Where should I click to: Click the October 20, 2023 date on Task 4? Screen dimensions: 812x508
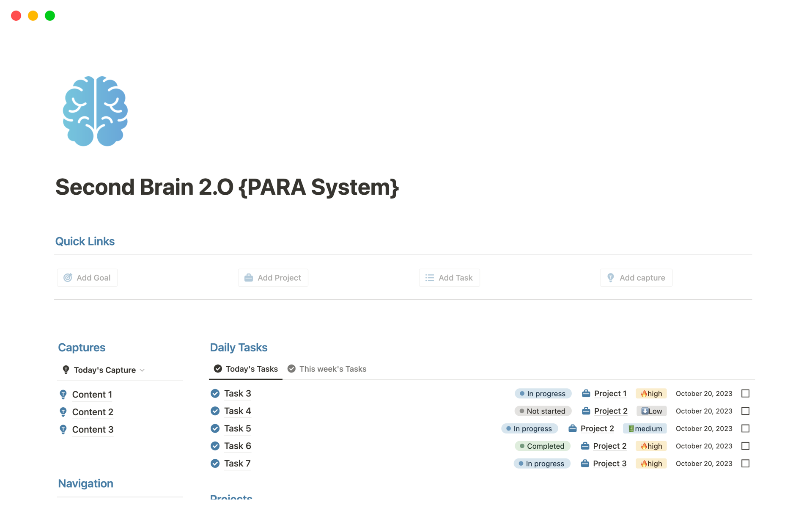click(704, 411)
